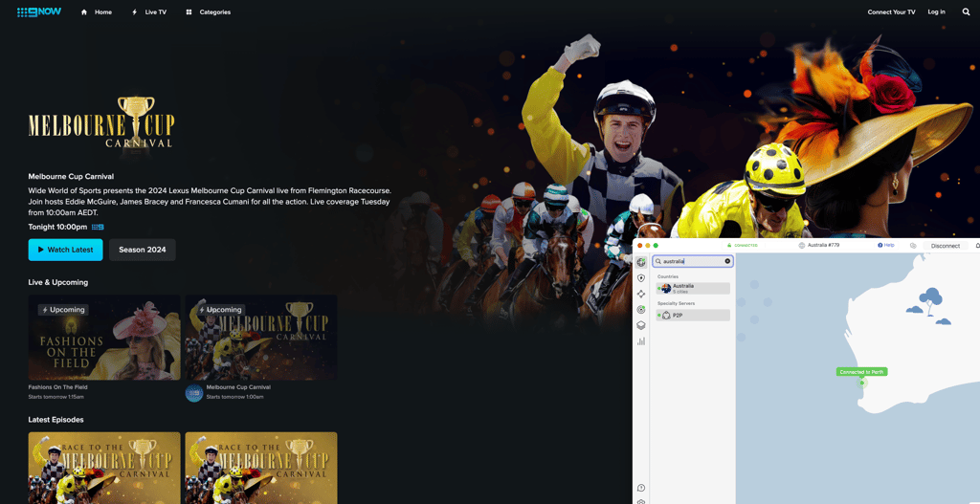Open Live TV in the top navigation
The image size is (980, 504).
(148, 11)
